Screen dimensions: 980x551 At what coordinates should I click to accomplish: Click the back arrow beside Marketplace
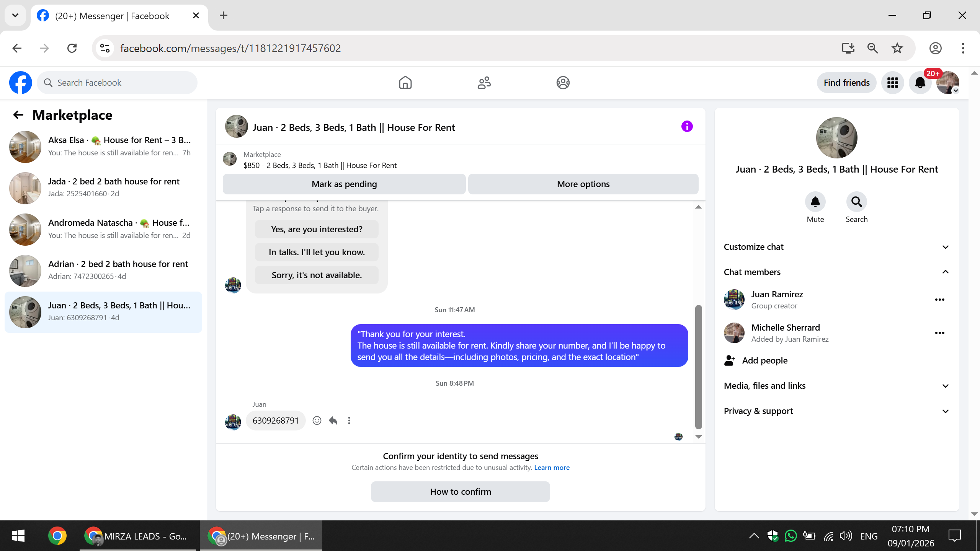[18, 115]
